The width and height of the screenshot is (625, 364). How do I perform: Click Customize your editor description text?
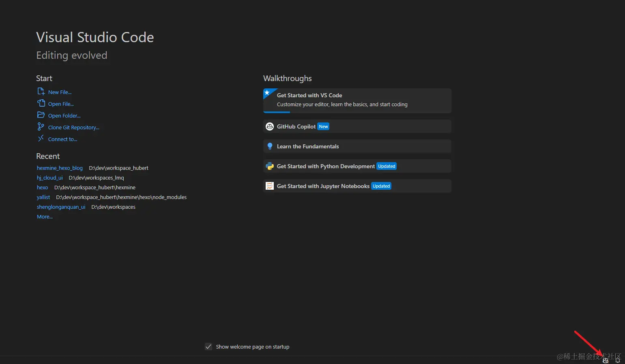342,105
